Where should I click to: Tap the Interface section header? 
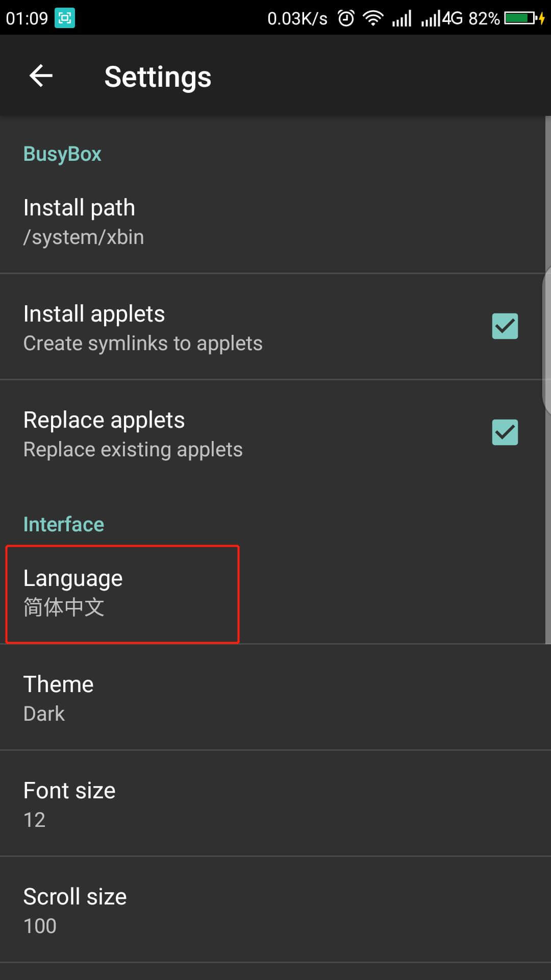point(64,524)
